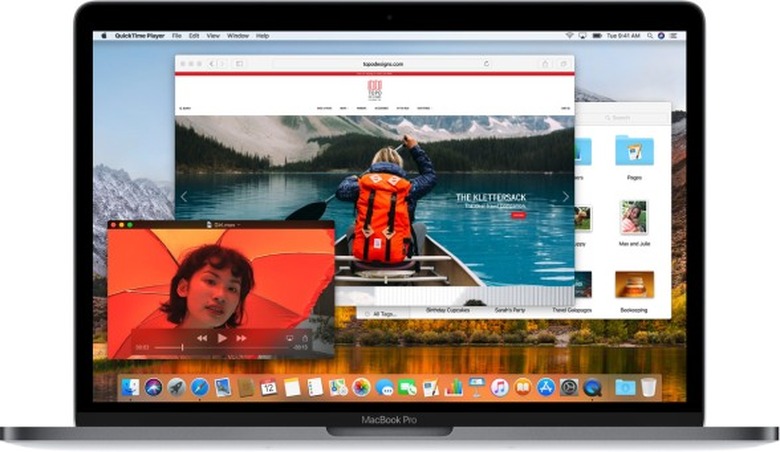The width and height of the screenshot is (780, 452).
Task: Open the Window menu in menu bar
Action: [238, 36]
